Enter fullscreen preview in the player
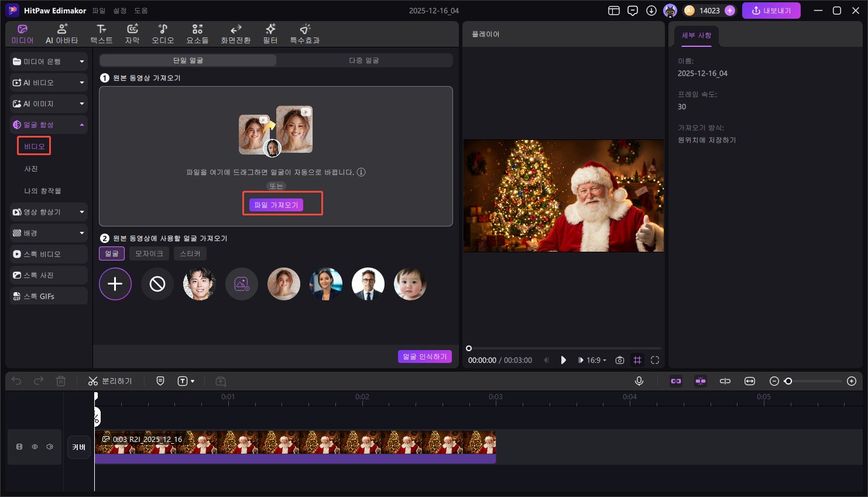 tap(655, 360)
